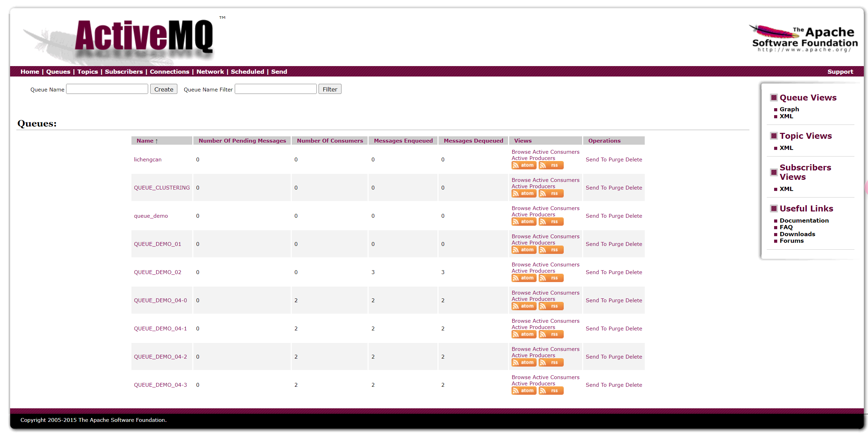Click the atom icon for QUEUE_DEMO_02
Screen dimensions: 868x433
coord(524,278)
